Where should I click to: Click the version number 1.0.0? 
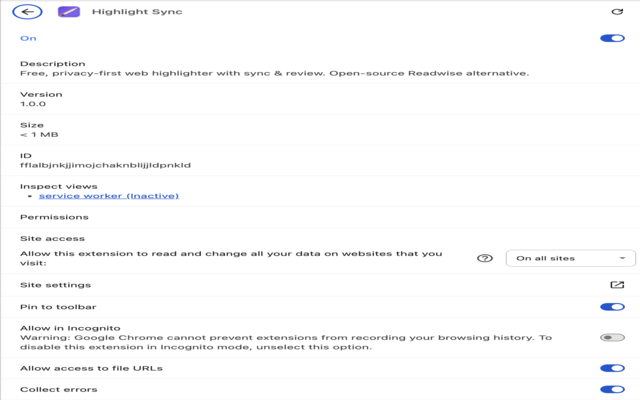point(33,104)
